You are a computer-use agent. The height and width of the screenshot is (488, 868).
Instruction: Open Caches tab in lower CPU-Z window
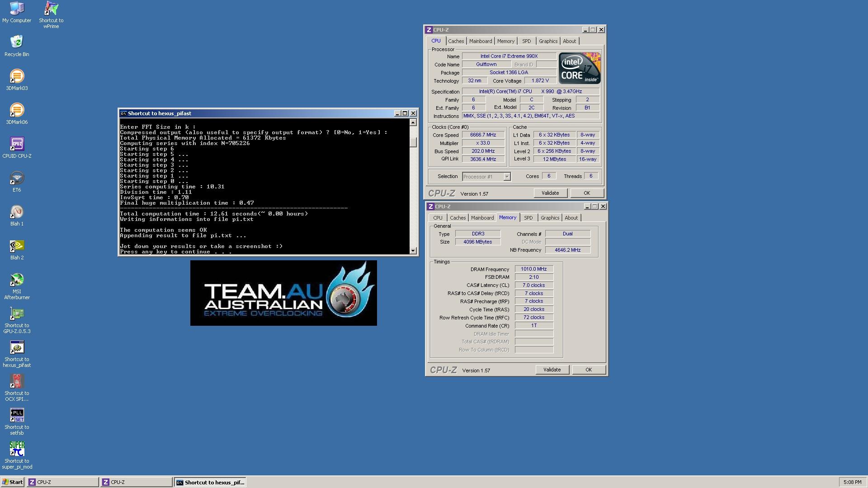(x=458, y=218)
